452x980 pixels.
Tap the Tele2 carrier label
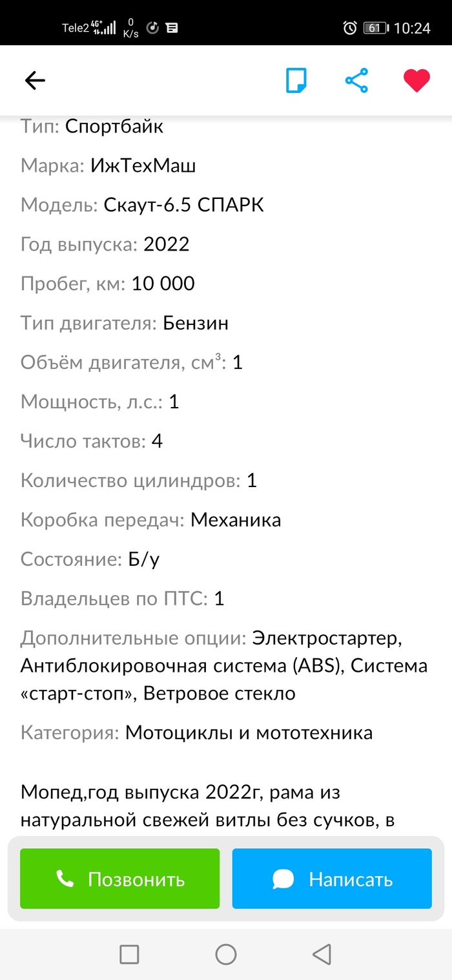[x=75, y=28]
